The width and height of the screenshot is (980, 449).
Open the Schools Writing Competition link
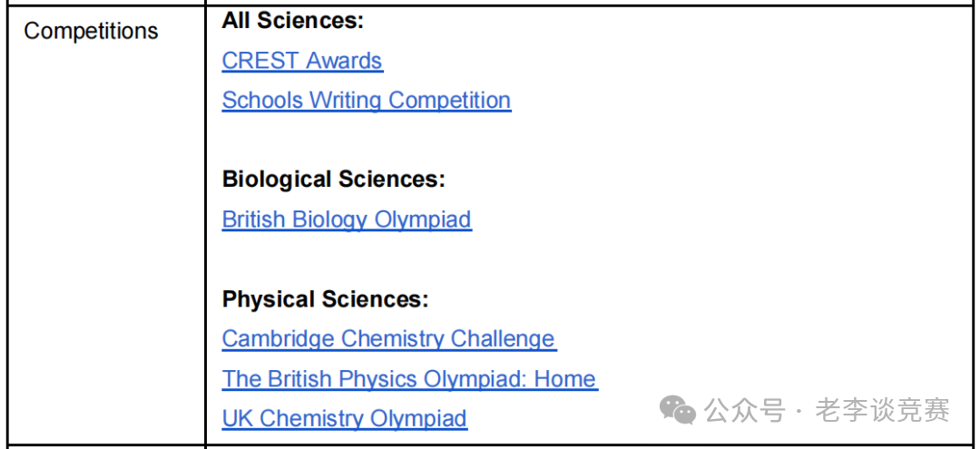(367, 100)
